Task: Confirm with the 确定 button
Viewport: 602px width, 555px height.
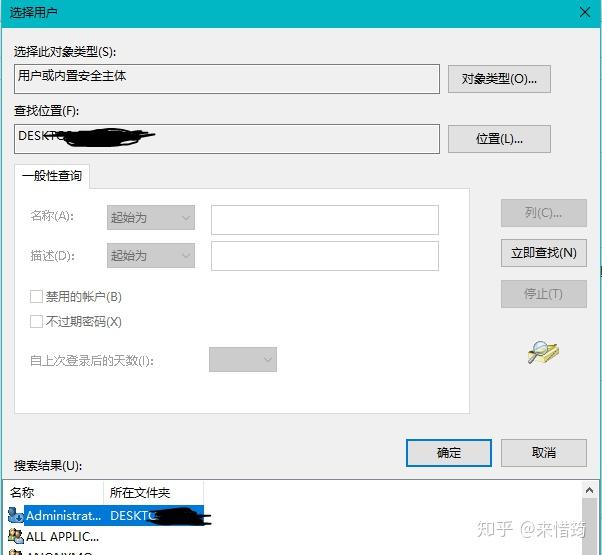Action: pyautogui.click(x=449, y=453)
